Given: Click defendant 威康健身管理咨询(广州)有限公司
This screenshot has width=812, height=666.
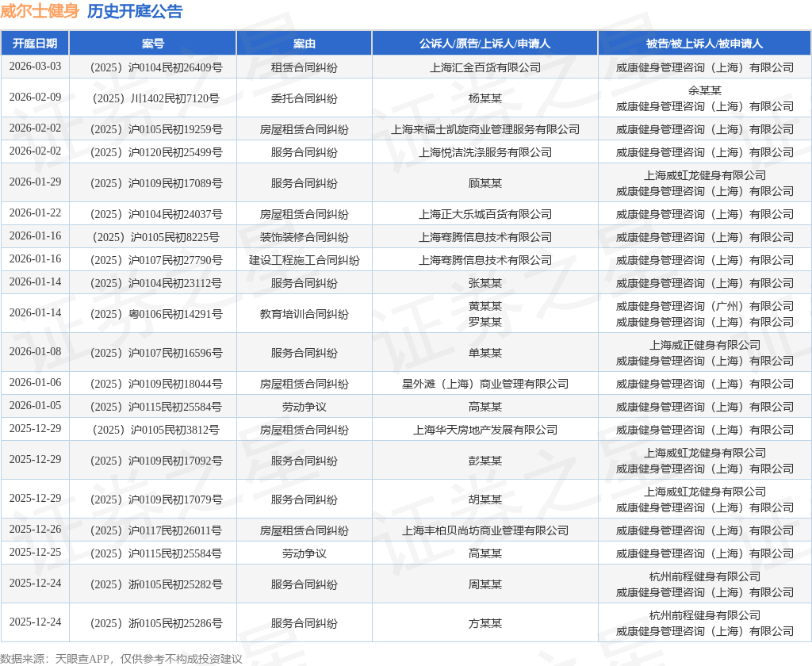Looking at the screenshot, I should [x=705, y=306].
